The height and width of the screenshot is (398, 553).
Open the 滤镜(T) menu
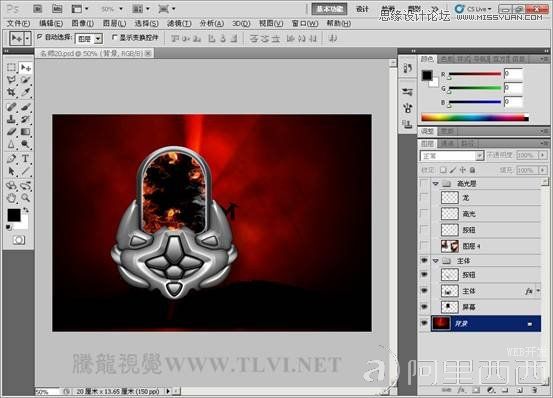click(179, 23)
